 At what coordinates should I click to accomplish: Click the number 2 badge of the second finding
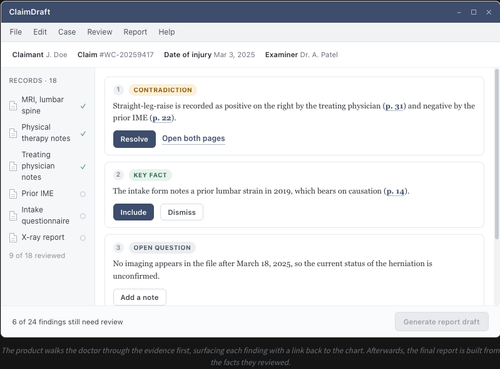coord(118,175)
